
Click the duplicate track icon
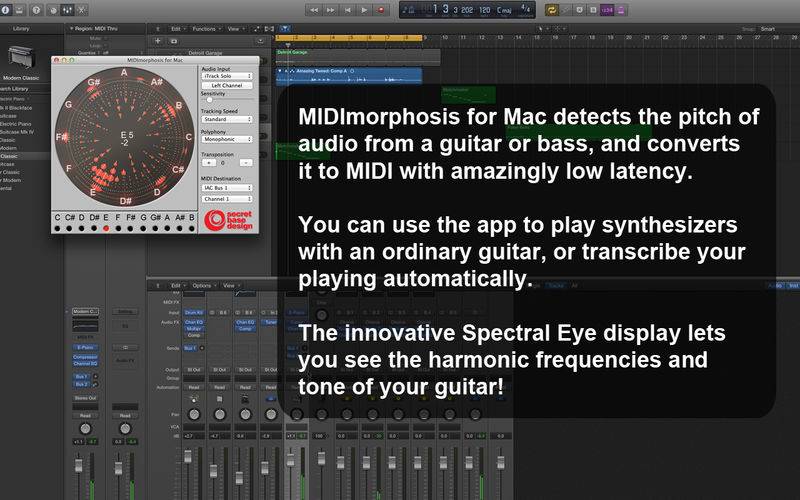(x=173, y=41)
